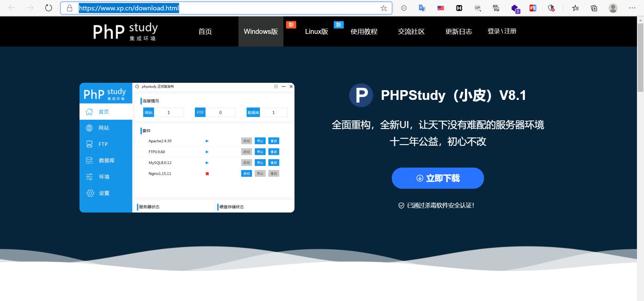Click the 登录\注册 link
The height and width of the screenshot is (301, 644).
pos(502,31)
